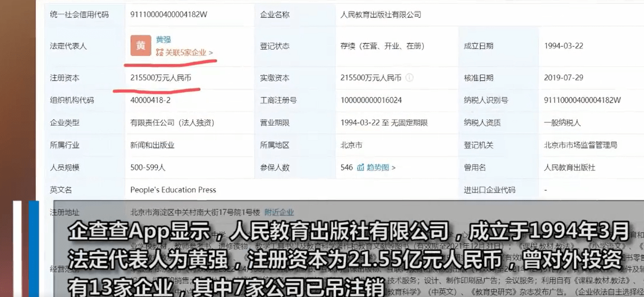The image size is (644, 297).
Task: Select establishment date 1994-03-22
Action: (x=565, y=46)
